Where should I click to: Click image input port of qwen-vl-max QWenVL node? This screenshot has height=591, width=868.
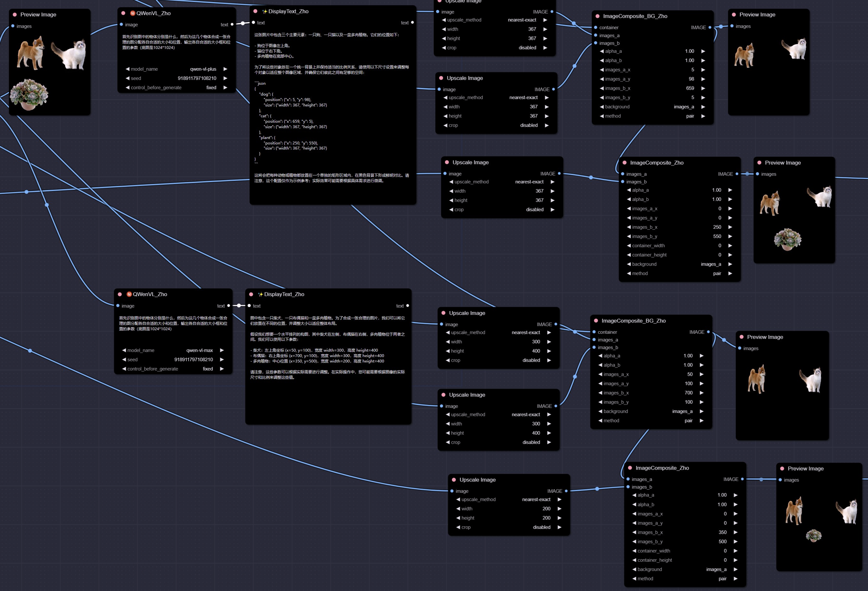coord(118,306)
